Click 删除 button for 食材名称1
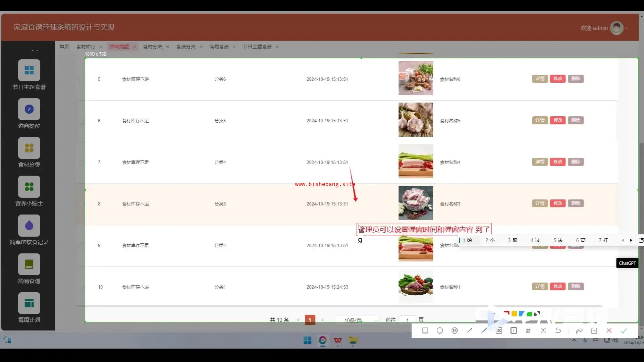The image size is (644, 362). 576,287
